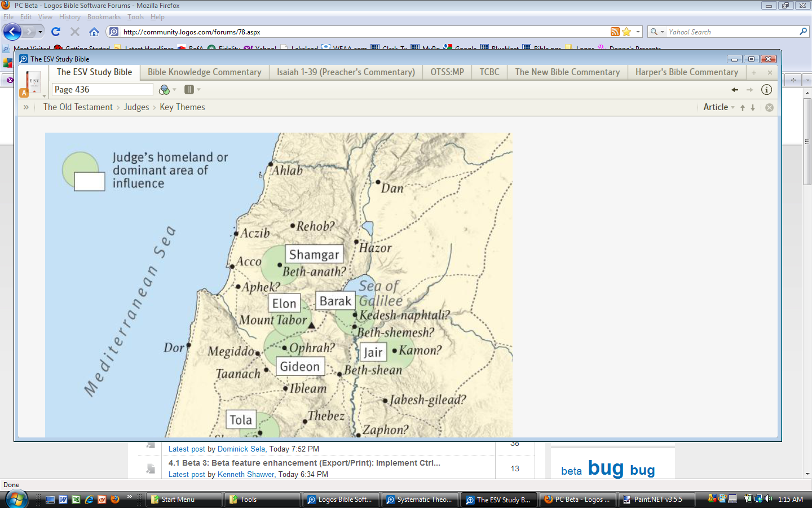Bookmark this page with the star icon
Viewport: 812px width, 508px height.
tap(626, 32)
